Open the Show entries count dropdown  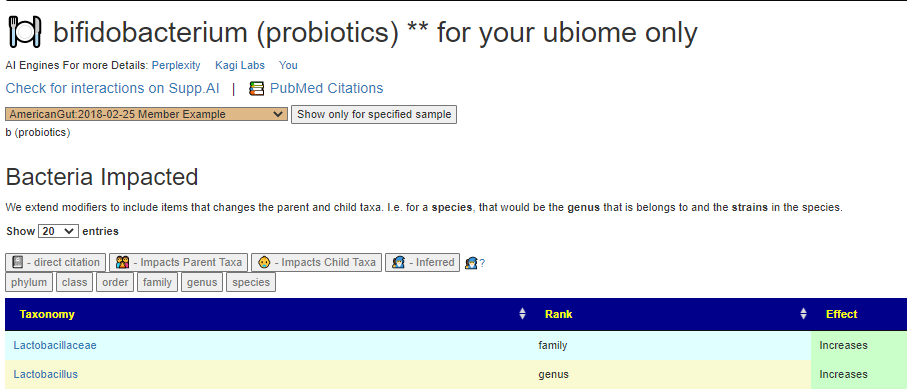58,231
